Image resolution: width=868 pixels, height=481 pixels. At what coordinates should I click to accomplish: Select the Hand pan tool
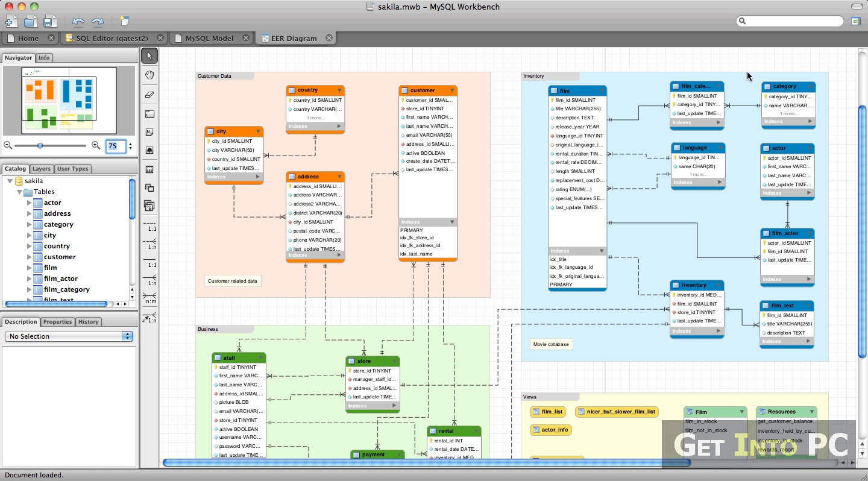(x=149, y=75)
